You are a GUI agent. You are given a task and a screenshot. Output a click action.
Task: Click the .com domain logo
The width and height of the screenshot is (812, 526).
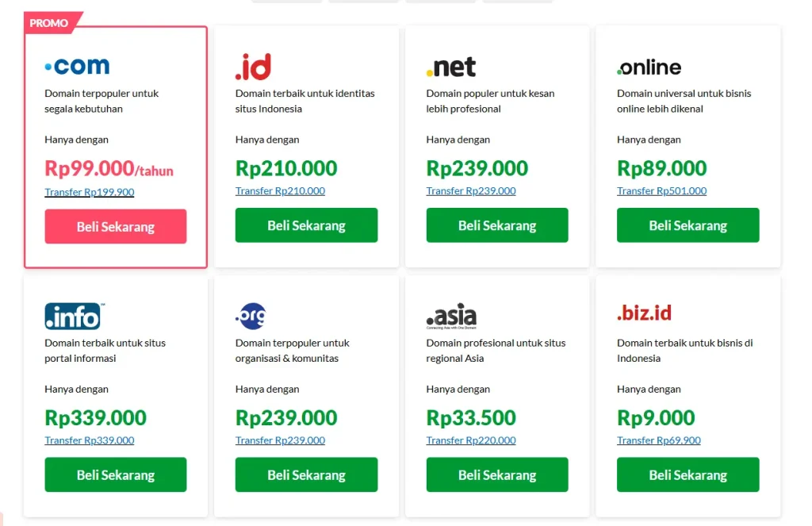pyautogui.click(x=76, y=65)
